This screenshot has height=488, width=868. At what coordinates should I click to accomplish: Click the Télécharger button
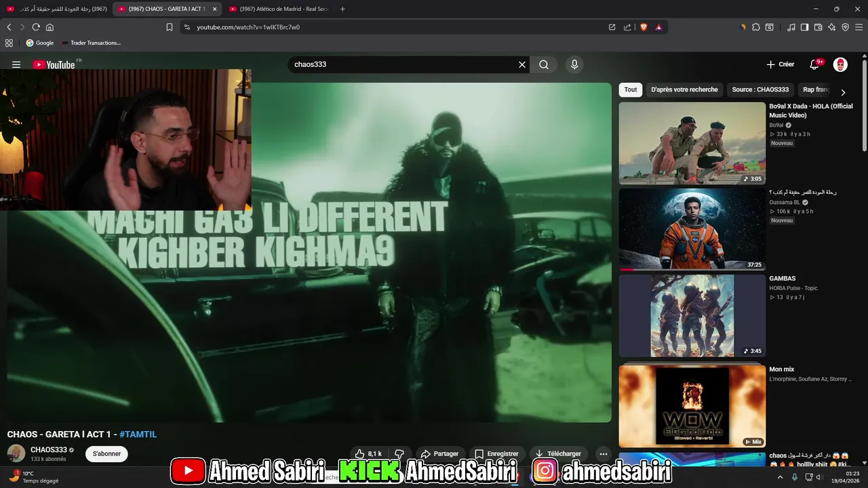pyautogui.click(x=558, y=453)
